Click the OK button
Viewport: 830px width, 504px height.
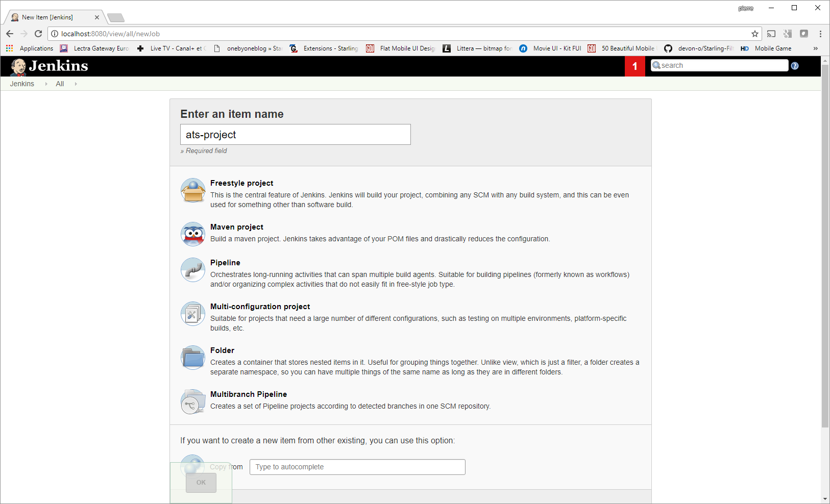pos(201,483)
